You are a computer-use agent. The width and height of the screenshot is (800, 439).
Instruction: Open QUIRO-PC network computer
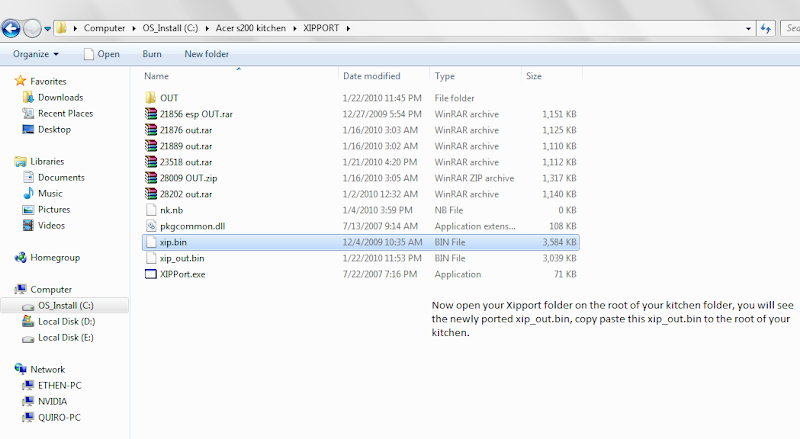(59, 418)
